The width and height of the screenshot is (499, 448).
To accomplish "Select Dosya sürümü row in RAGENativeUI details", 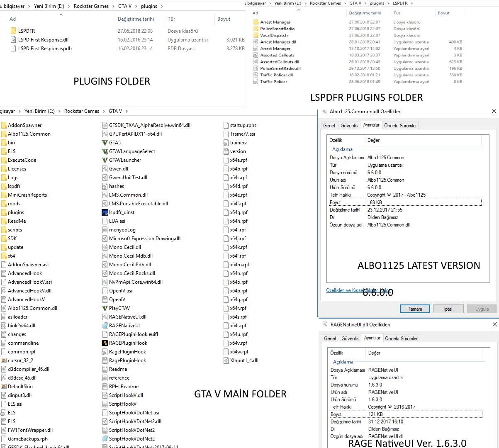I will pos(407,385).
